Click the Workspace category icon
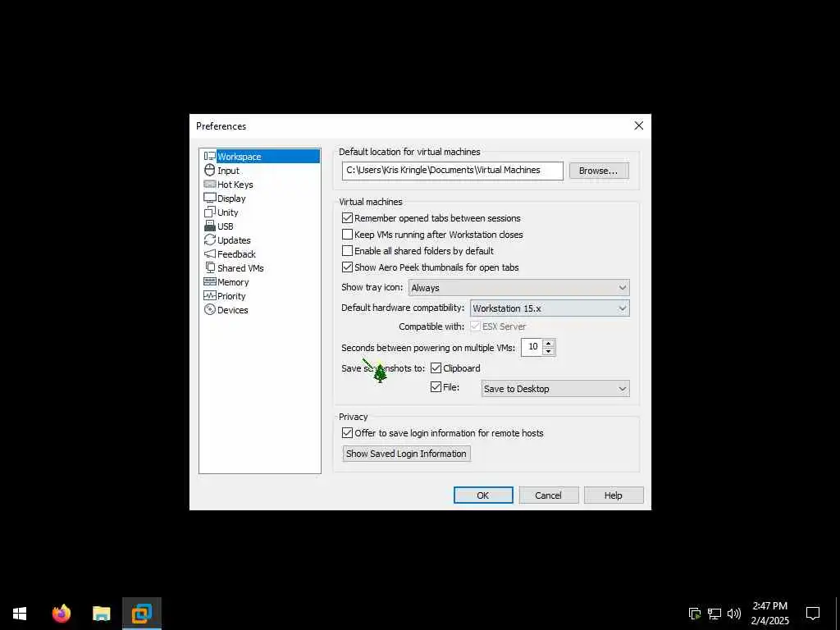The width and height of the screenshot is (840, 630). point(209,157)
